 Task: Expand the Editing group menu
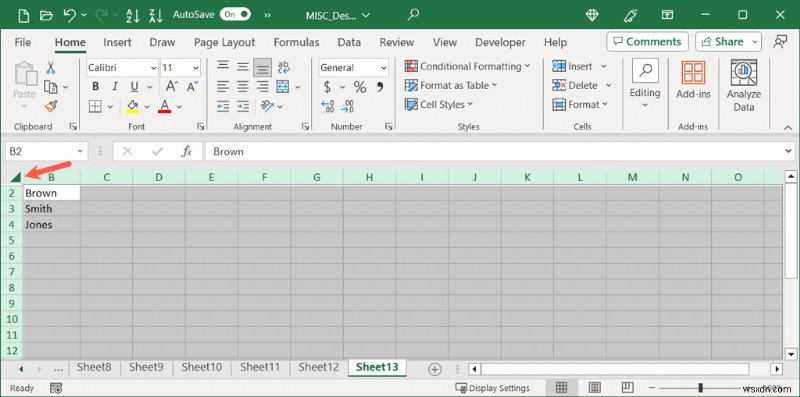pos(645,84)
